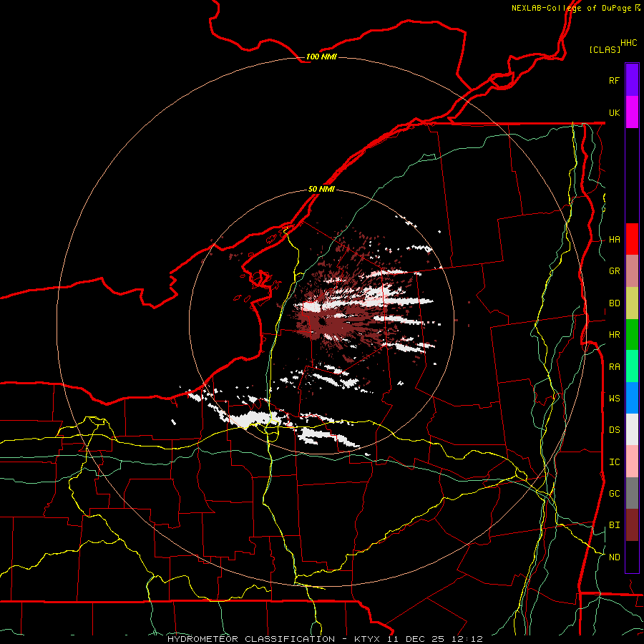Viewport: 644px width, 644px height.
Task: Click the GC legend label
Action: [614, 494]
